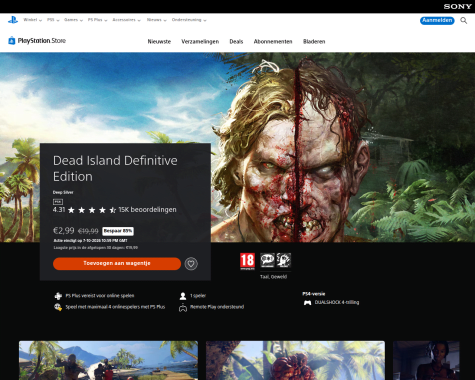Screen dimensions: 475x380
Task: Expand the Ondersteuning menu
Action: [x=189, y=20]
